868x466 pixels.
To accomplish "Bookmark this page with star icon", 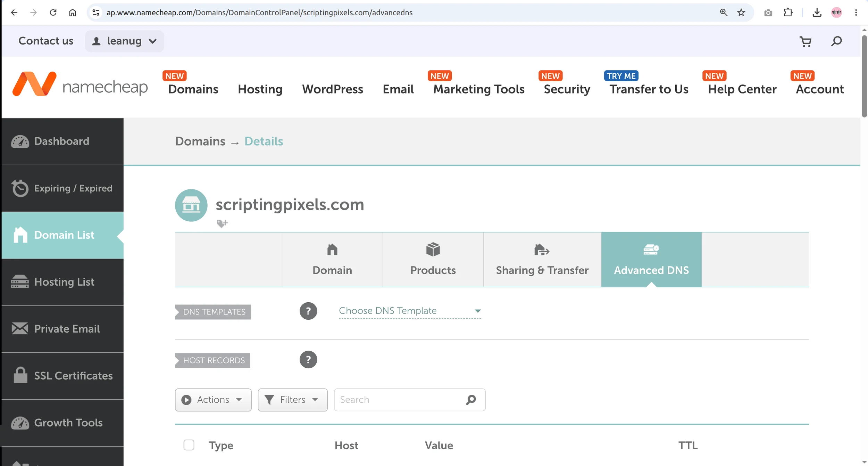I will pyautogui.click(x=741, y=13).
